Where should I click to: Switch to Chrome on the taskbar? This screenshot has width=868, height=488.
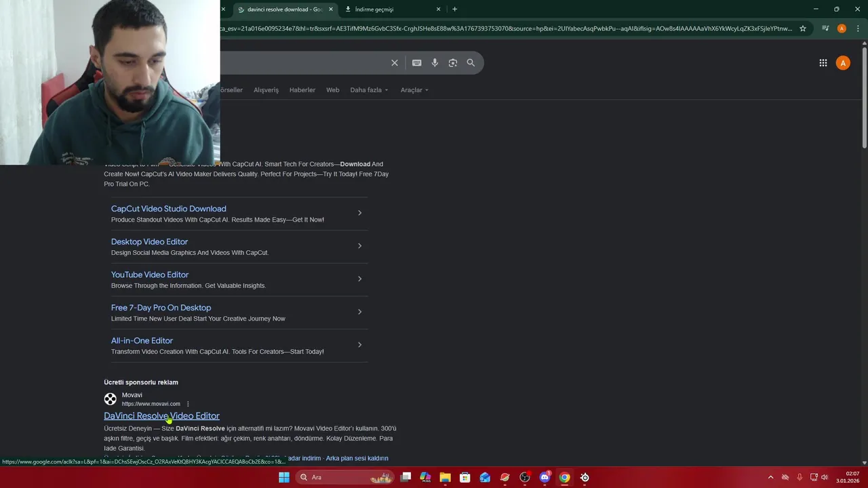click(x=564, y=477)
